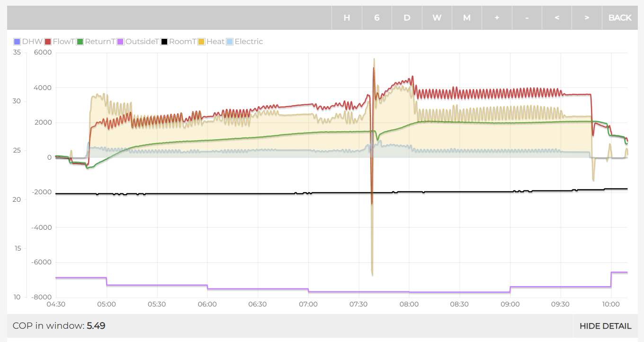Viewport: 644px width, 342px height.
Task: Click the black RoomT legend swatch
Action: coord(164,42)
